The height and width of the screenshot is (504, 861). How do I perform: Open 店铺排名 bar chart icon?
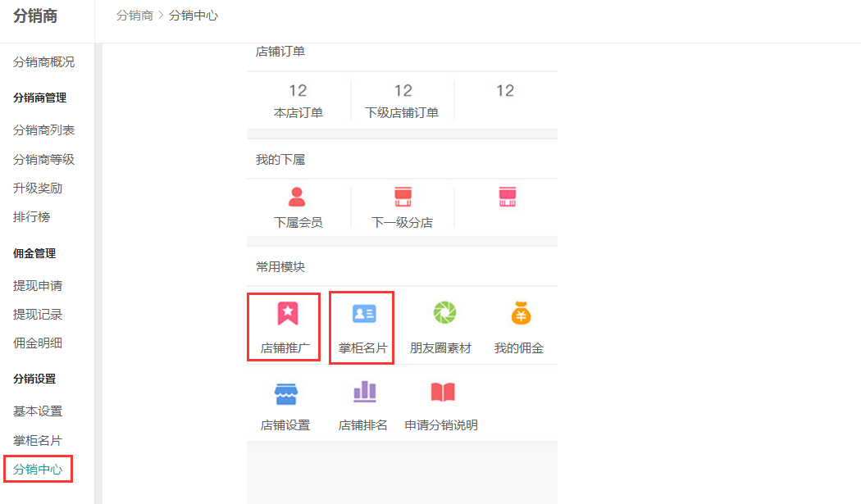[x=364, y=392]
